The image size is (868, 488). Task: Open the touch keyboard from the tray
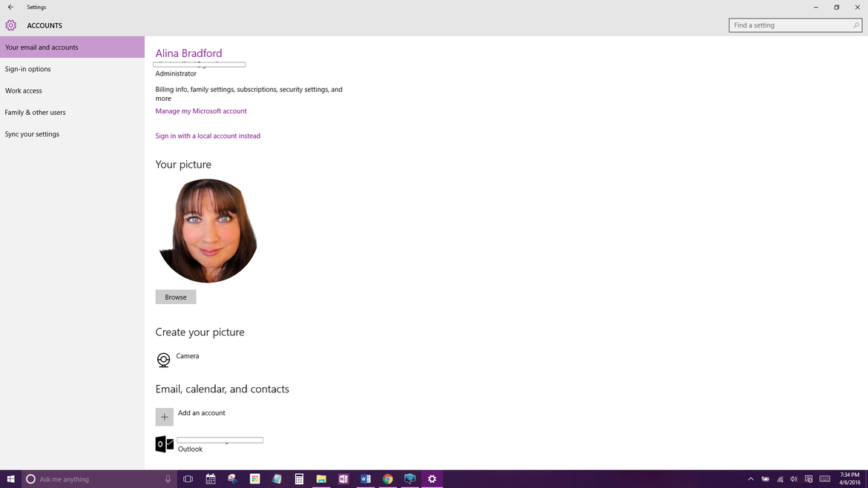(x=824, y=479)
